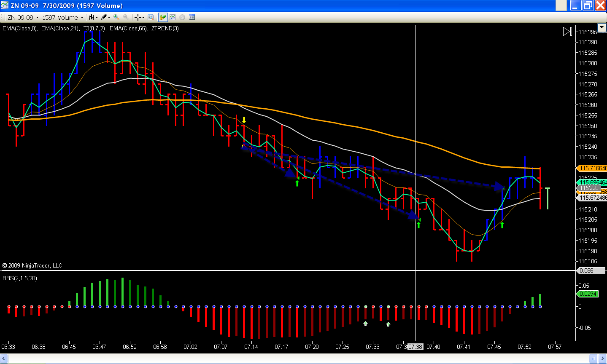Image resolution: width=607 pixels, height=364 pixels.
Task: Click the EMA(Close,21) indicator label
Action: tap(60, 29)
